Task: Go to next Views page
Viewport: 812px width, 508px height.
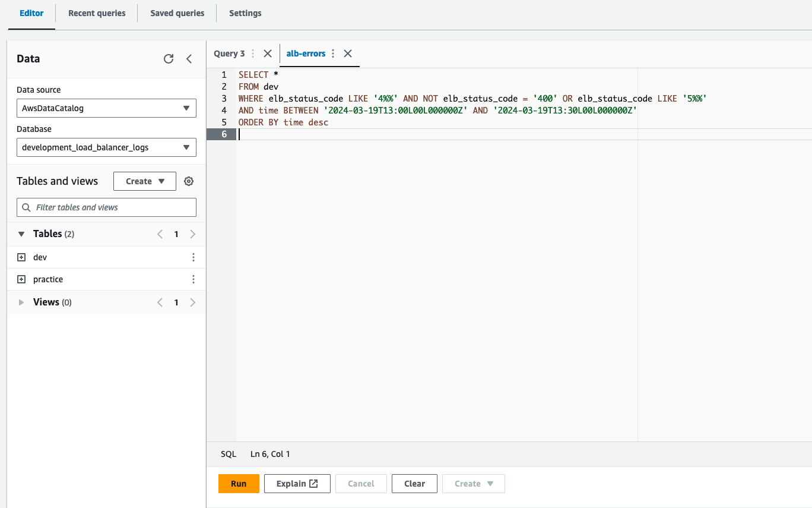Action: (192, 302)
